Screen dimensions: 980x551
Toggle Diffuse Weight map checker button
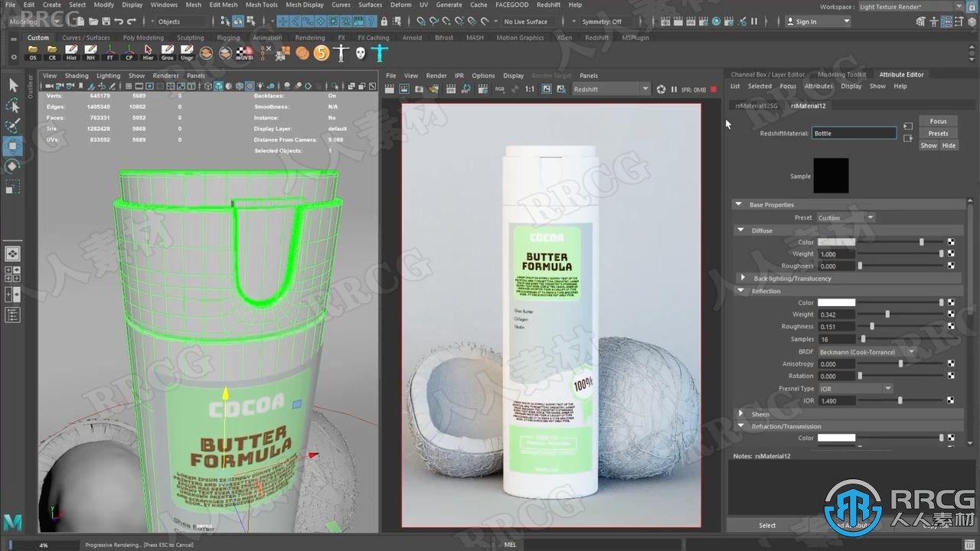[951, 254]
